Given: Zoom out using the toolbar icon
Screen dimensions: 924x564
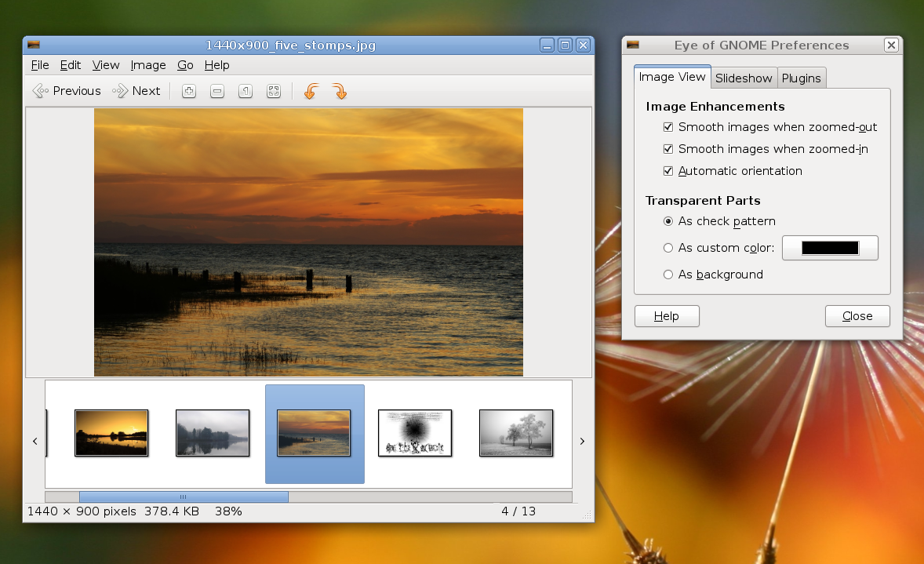Looking at the screenshot, I should point(217,91).
